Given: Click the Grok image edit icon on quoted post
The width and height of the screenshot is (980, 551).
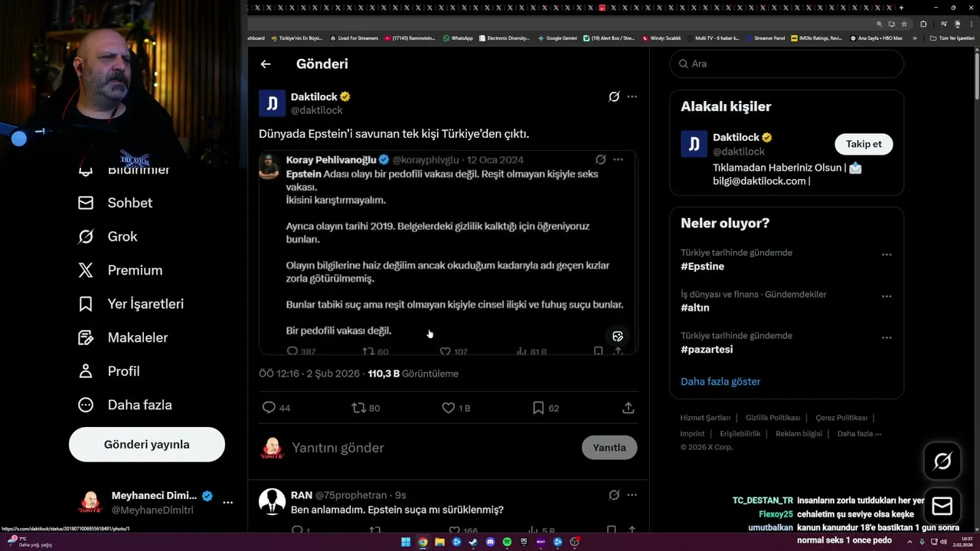Looking at the screenshot, I should click(x=618, y=336).
